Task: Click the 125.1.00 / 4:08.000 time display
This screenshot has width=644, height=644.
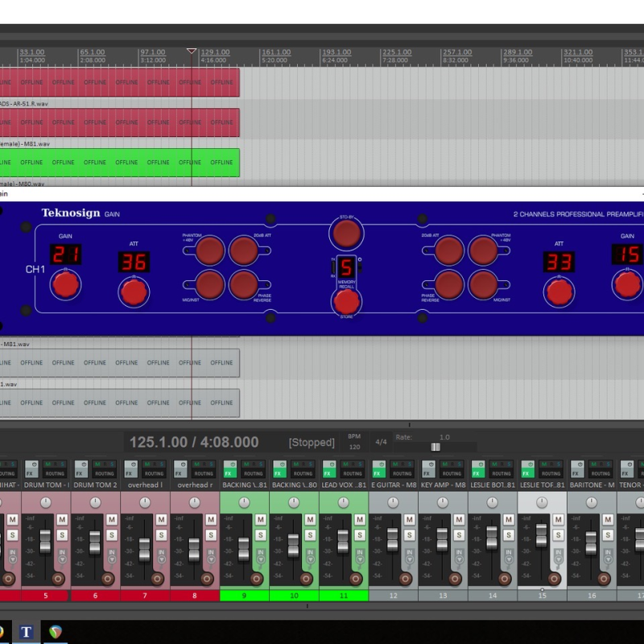Action: (x=194, y=442)
